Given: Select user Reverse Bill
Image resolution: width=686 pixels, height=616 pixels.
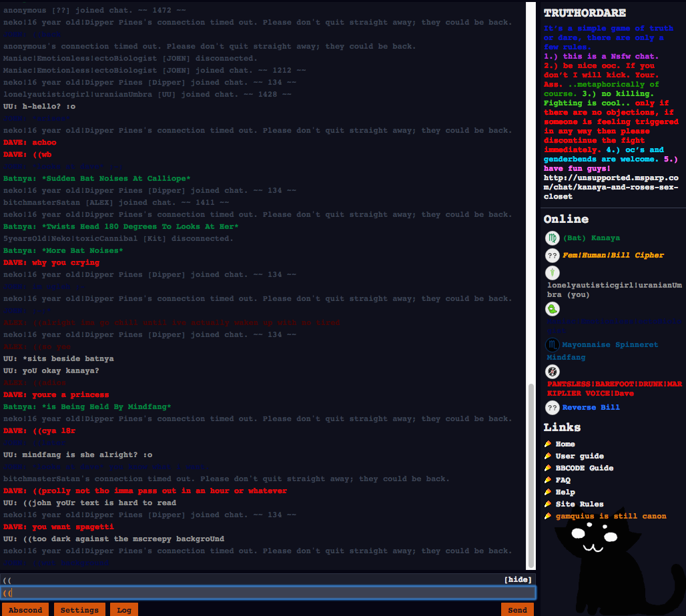Looking at the screenshot, I should 591,407.
